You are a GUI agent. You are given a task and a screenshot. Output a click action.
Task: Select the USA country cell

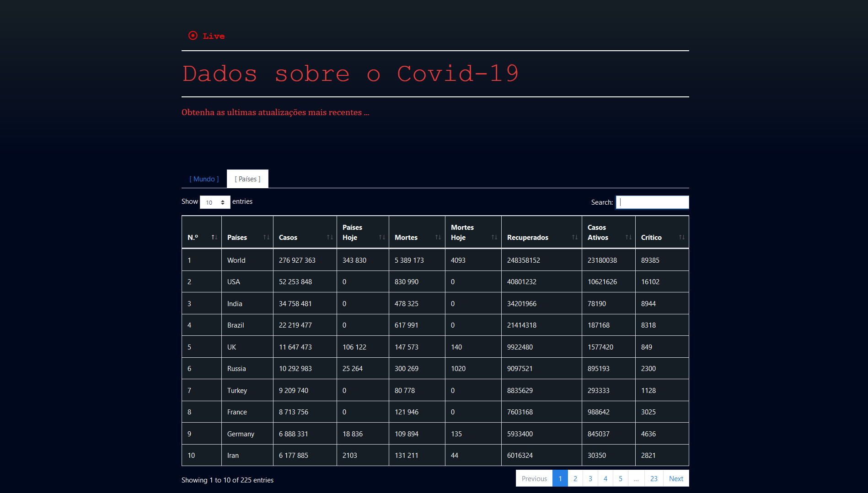point(247,281)
